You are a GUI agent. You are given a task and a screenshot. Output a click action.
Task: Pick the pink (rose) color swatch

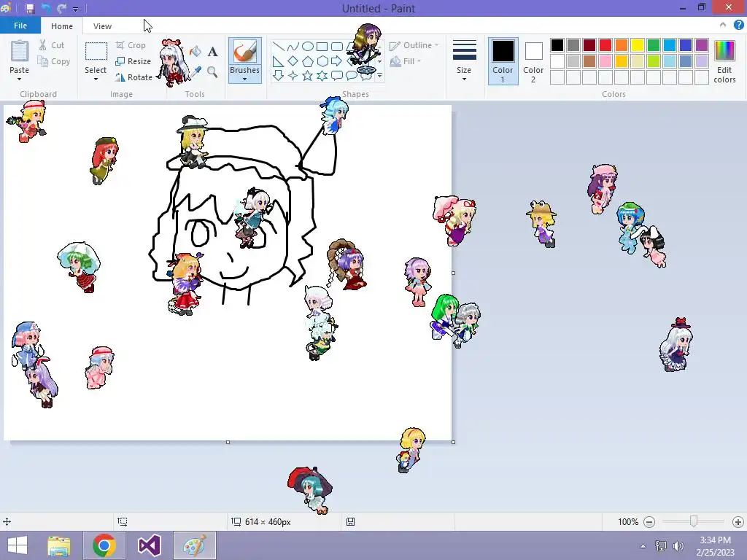tap(605, 61)
